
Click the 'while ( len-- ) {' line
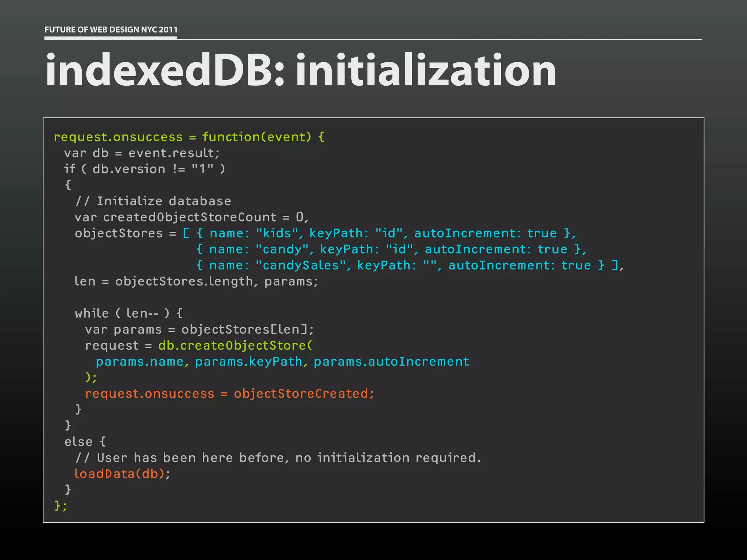[128, 314]
